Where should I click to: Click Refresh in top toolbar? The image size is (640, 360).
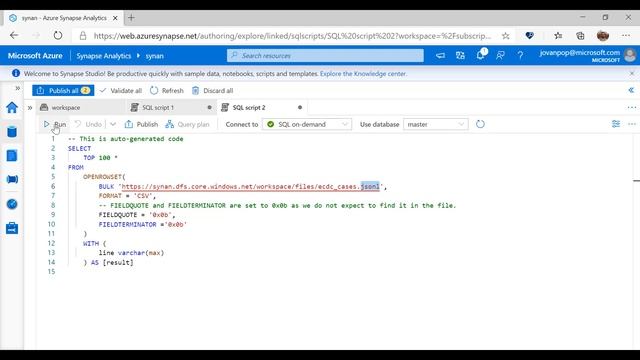(167, 91)
